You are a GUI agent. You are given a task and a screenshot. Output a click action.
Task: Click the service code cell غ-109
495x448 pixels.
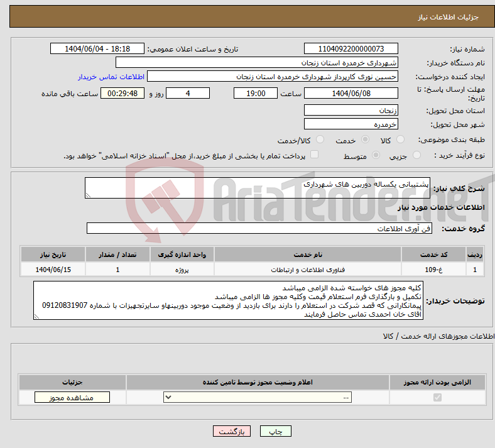point(434,270)
